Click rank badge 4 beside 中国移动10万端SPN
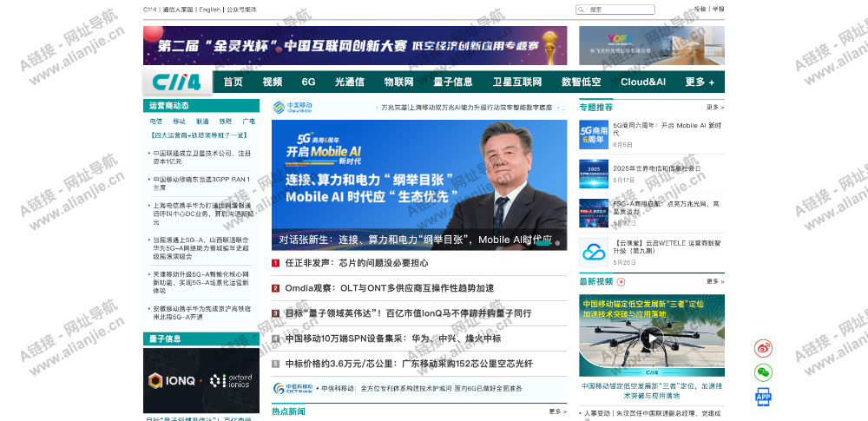868x421 pixels. [276, 339]
